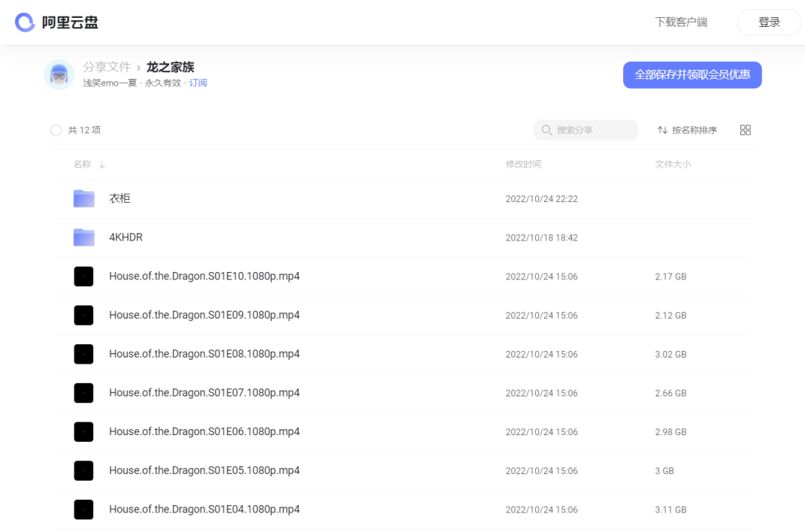
Task: Open House.of.the.Dragon.S01E06.1080p.mp4
Action: (204, 432)
